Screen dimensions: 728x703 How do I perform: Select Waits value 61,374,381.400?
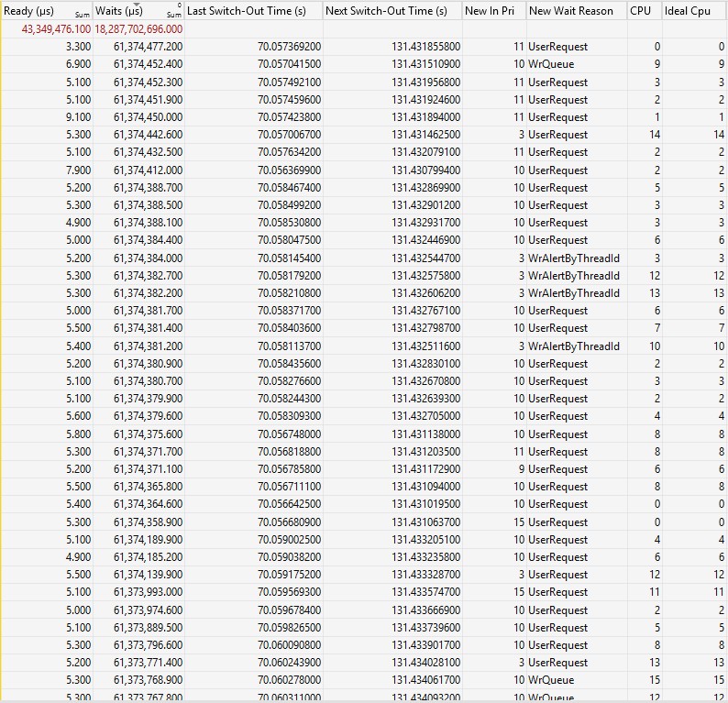(x=149, y=328)
